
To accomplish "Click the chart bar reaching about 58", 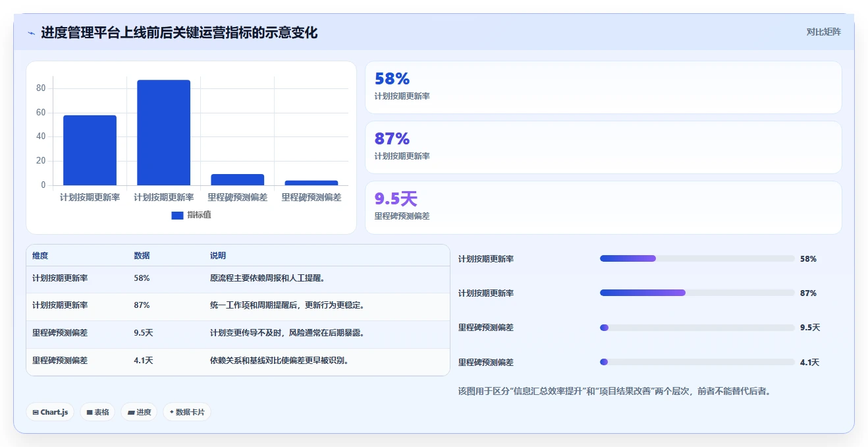I will 90,150.
